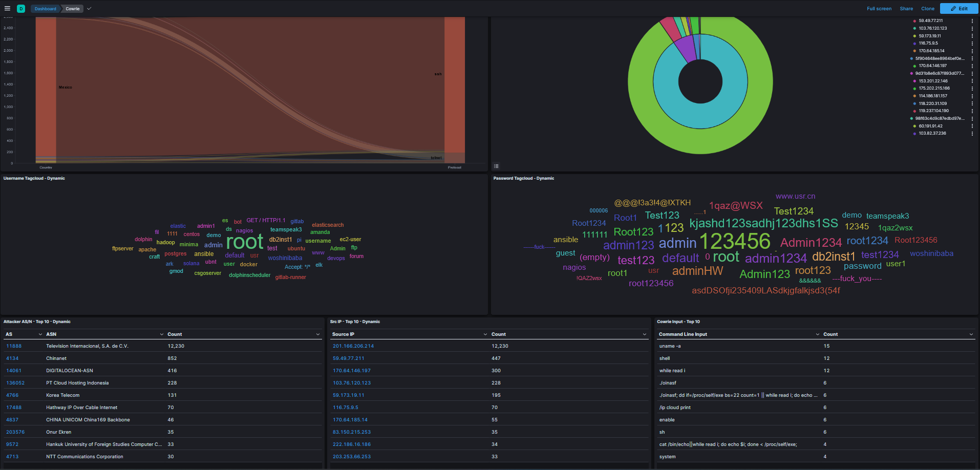Open options for legend 153.201.22.146
The height and width of the screenshot is (470, 980).
point(972,81)
